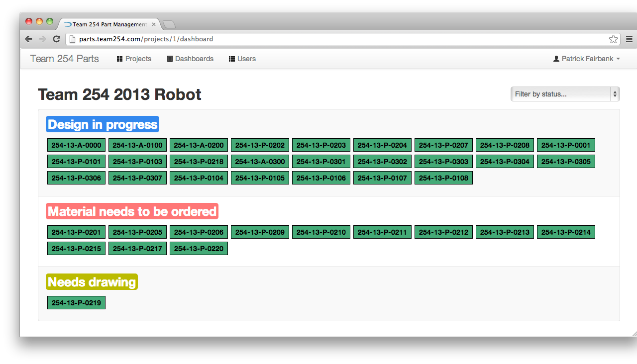The image size is (637, 364).
Task: Click part 254-13-P-0203
Action: pos(321,145)
